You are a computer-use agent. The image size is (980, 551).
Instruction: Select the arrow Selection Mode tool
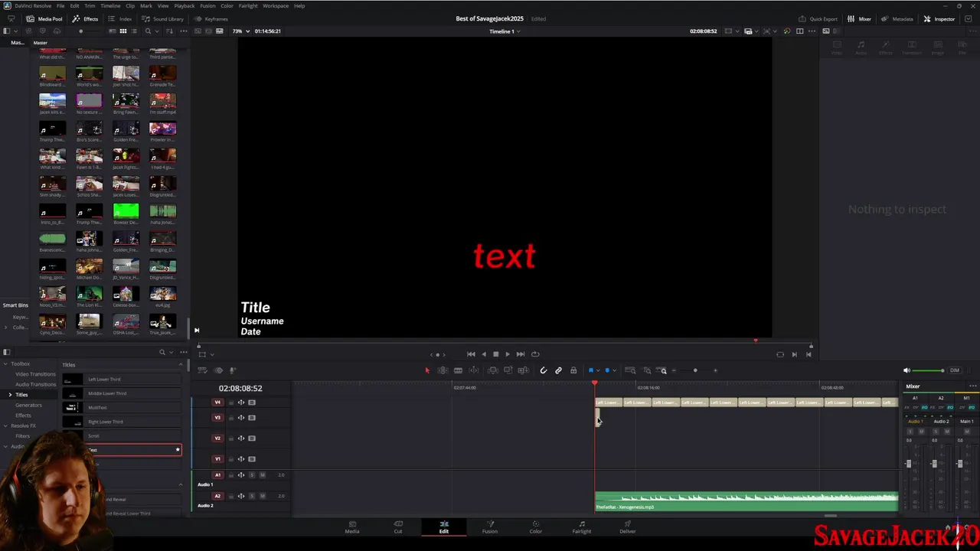pos(427,370)
